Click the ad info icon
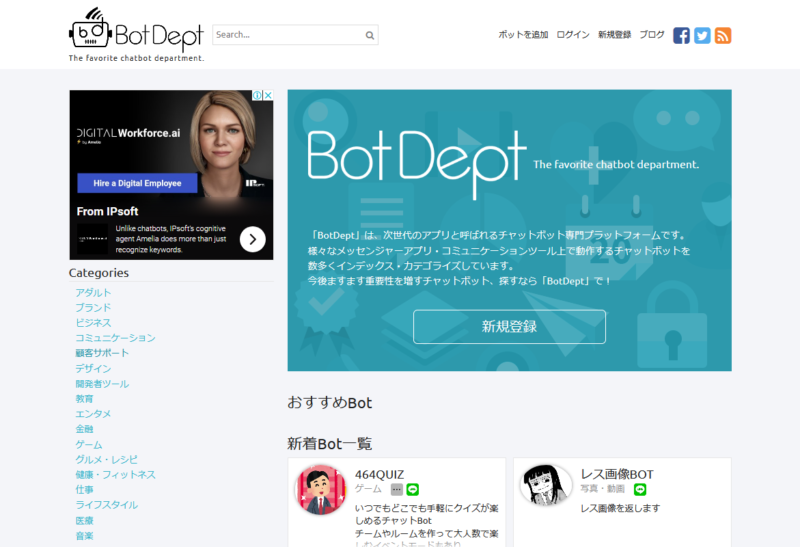Image resolution: width=800 pixels, height=547 pixels. pyautogui.click(x=257, y=96)
